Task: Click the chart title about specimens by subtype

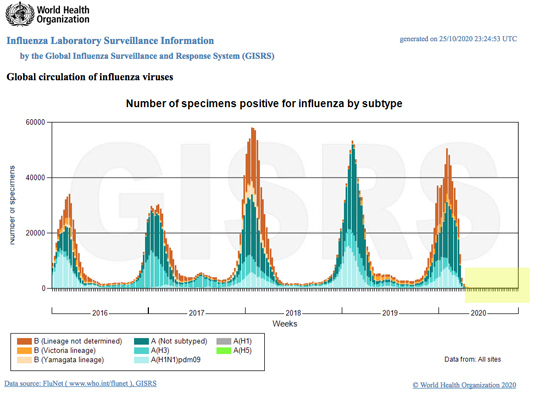Action: click(264, 103)
